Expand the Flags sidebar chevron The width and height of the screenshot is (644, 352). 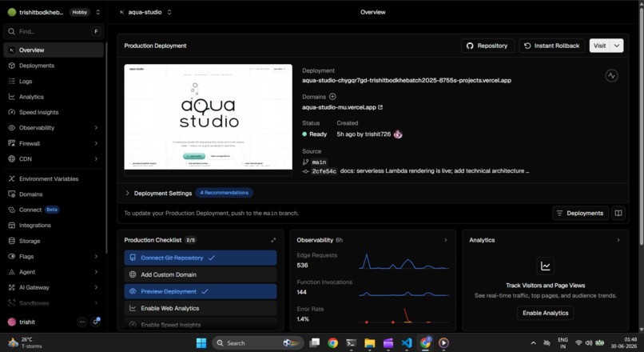(x=96, y=256)
